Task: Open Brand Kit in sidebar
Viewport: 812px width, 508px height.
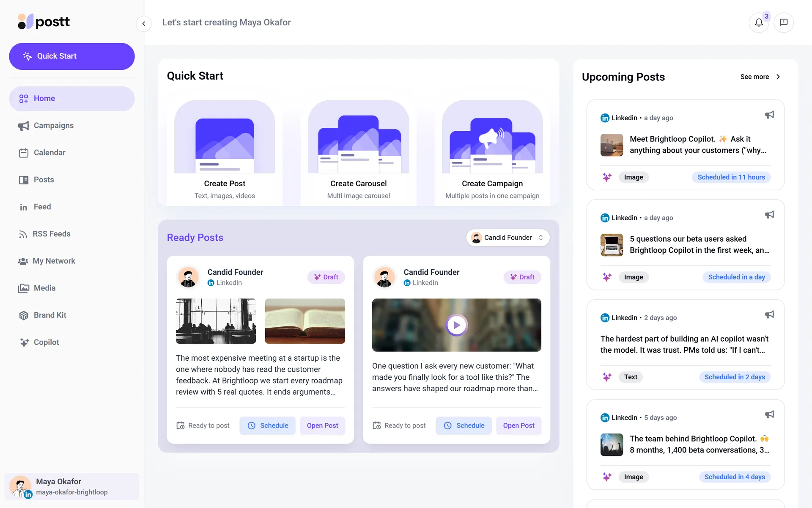Action: coord(72,315)
